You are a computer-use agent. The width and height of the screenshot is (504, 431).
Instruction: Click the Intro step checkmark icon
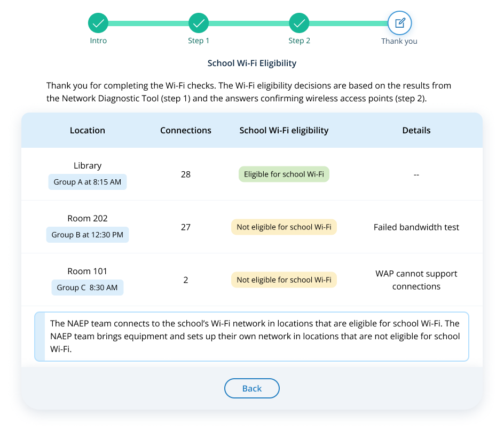pos(98,23)
